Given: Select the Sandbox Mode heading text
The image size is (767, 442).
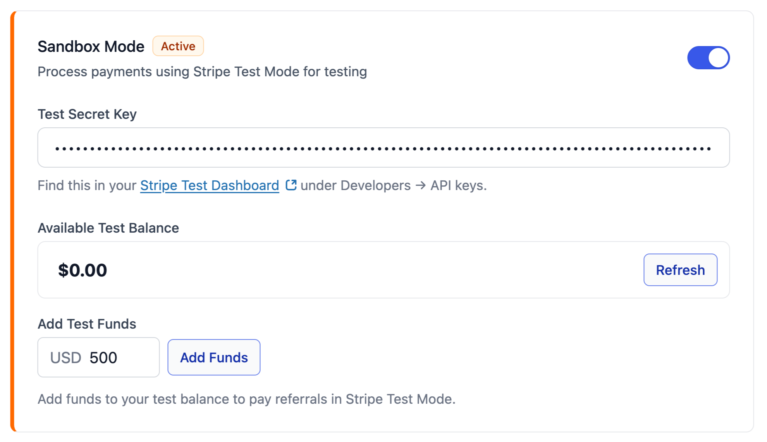Looking at the screenshot, I should [91, 46].
